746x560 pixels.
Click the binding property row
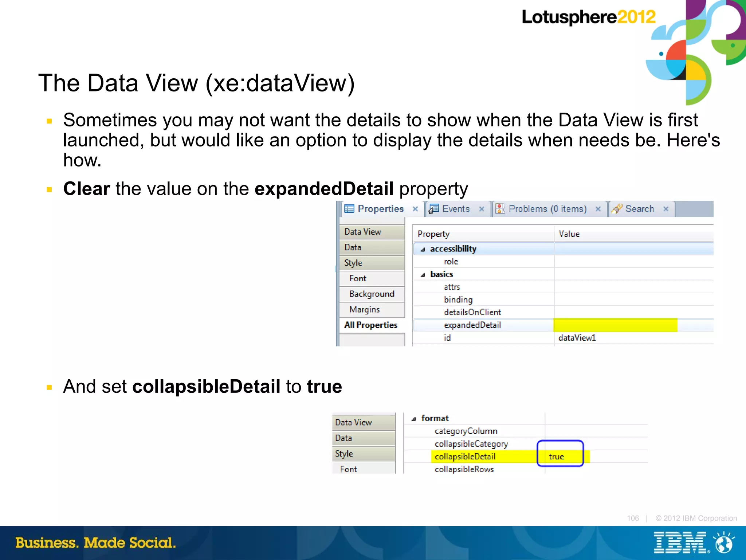pos(563,299)
